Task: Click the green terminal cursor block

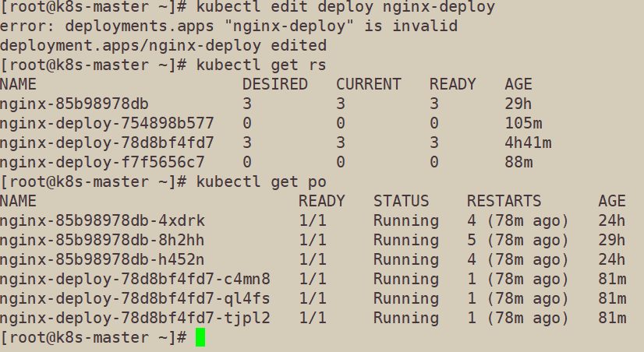Action: pos(200,337)
